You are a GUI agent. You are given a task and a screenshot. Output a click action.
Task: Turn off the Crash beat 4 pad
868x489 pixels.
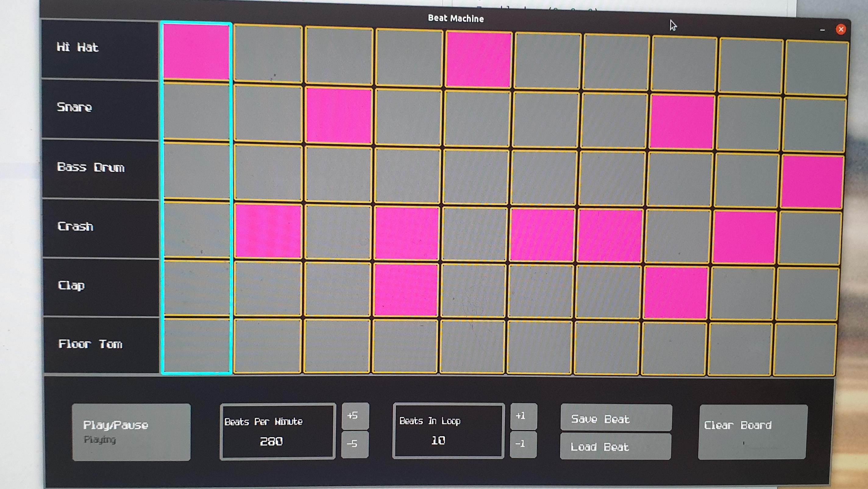[407, 233]
